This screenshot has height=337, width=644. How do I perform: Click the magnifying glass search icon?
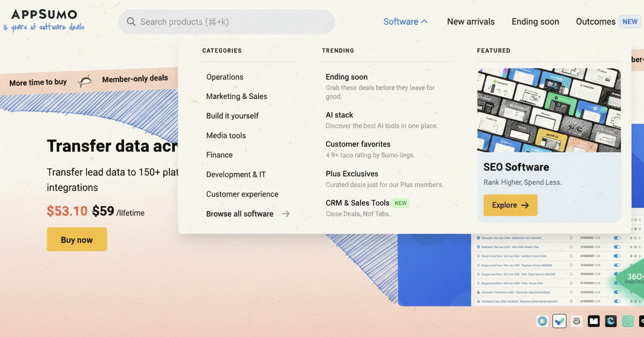131,22
